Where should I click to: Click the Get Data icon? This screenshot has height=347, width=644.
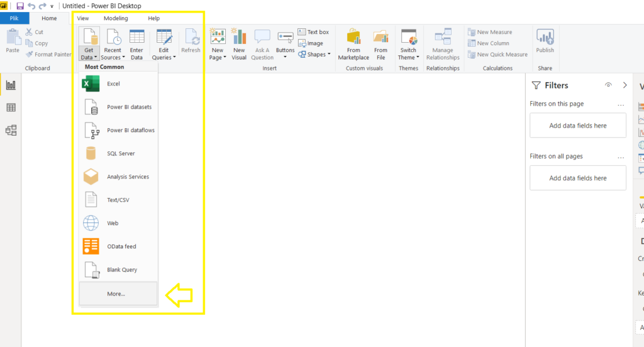89,36
